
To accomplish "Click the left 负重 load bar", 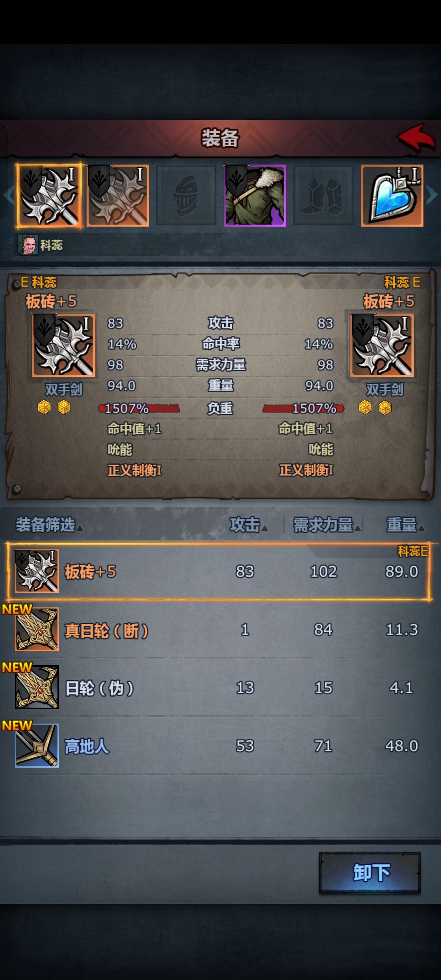I will (139, 408).
